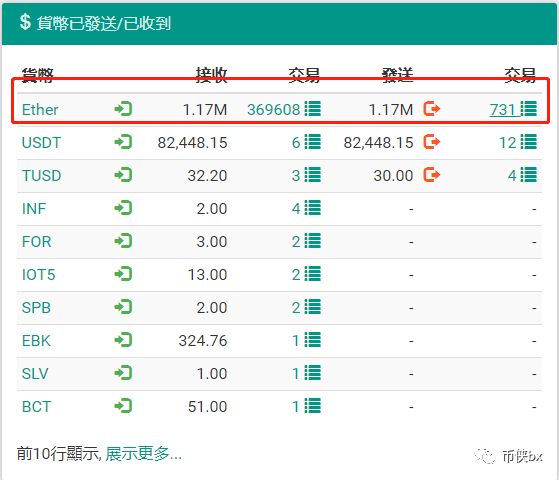Select EBK received amount 324.76

coord(203,341)
